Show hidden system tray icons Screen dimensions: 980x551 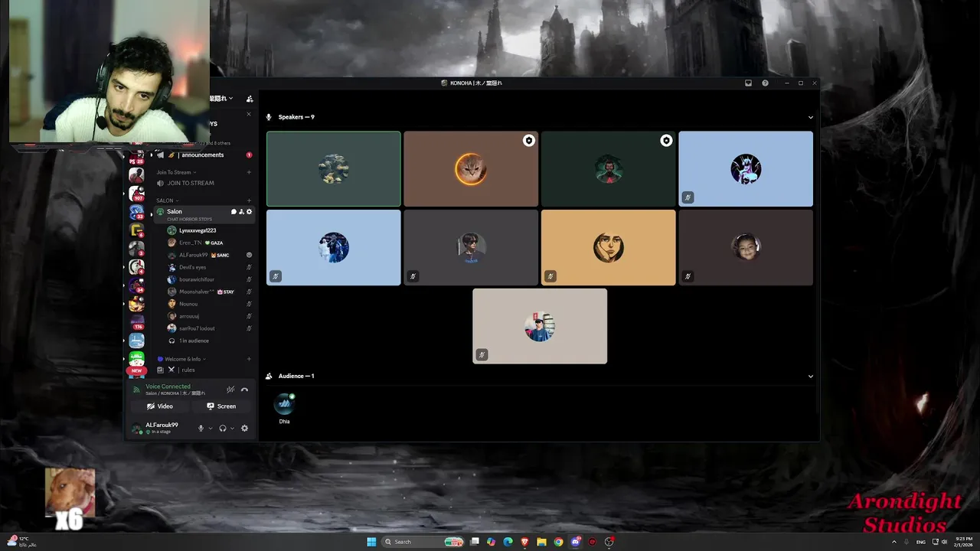(x=893, y=542)
